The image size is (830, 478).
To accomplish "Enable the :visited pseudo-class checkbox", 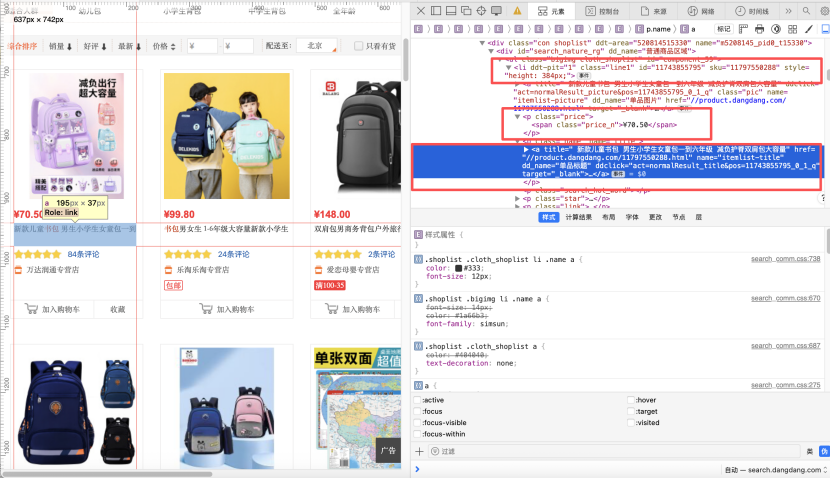I will pyautogui.click(x=630, y=422).
